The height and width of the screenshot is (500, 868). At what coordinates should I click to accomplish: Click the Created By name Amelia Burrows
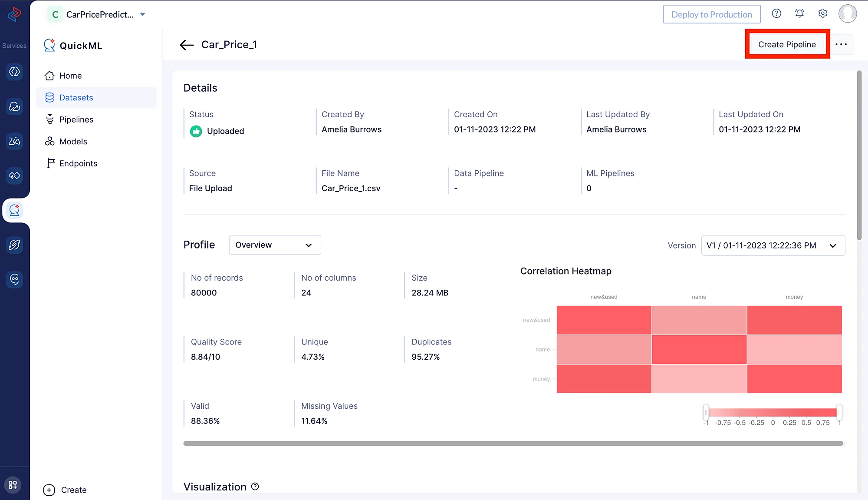point(352,129)
